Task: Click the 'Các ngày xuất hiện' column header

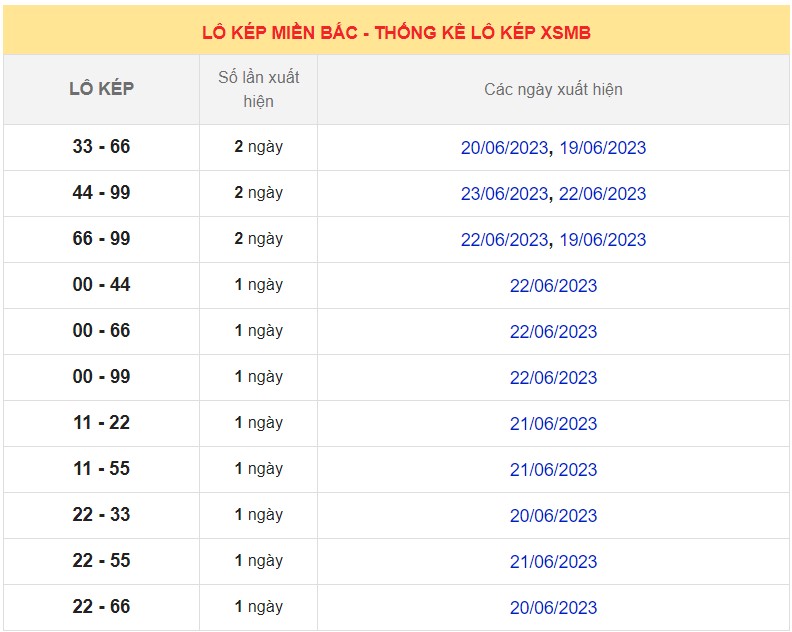Action: [x=554, y=89]
